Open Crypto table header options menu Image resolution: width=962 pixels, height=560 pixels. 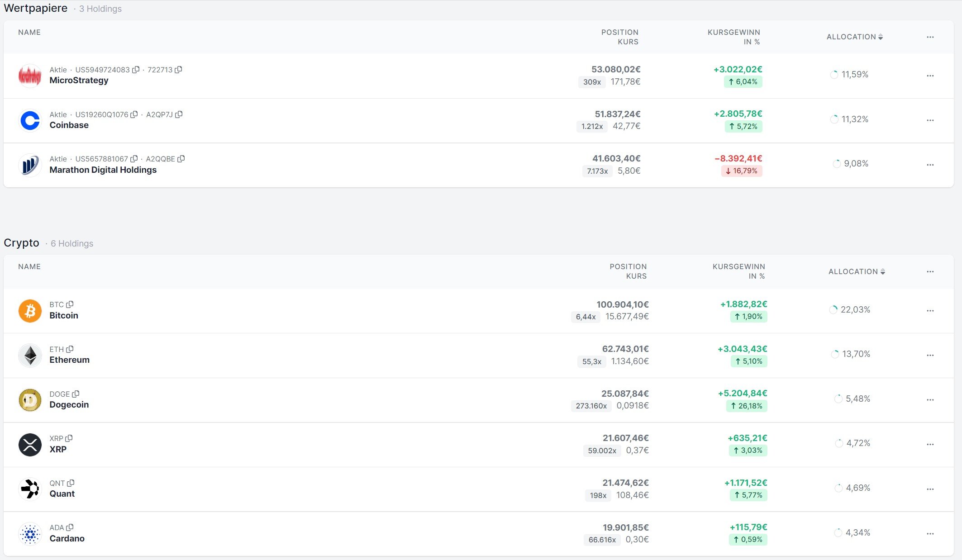[930, 271]
